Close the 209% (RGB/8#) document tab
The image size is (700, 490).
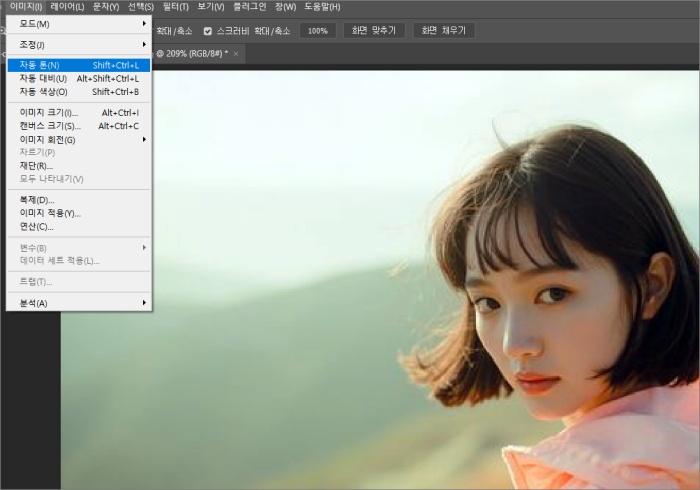pos(236,54)
